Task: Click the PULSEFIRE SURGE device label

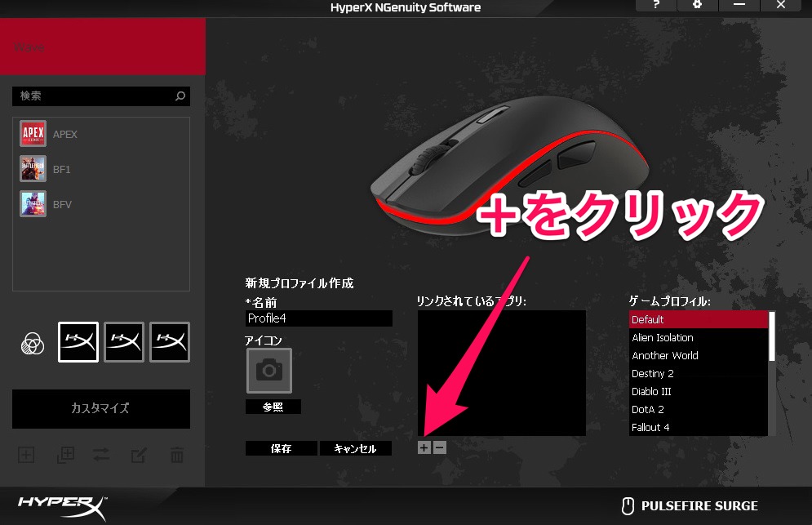Action: (x=699, y=506)
